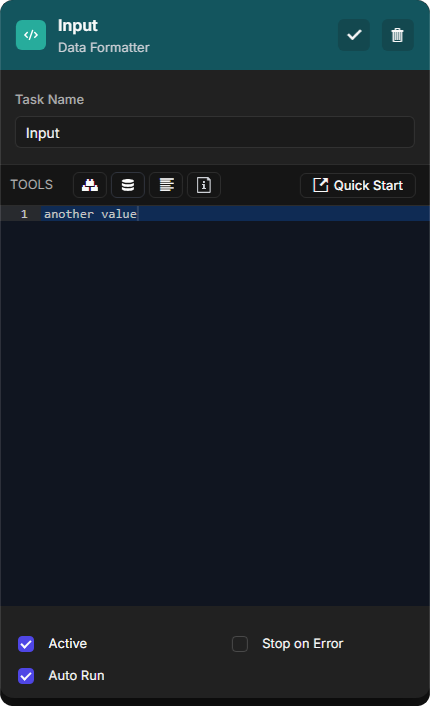
Task: Confirm task with the checkmark button
Action: 354,35
